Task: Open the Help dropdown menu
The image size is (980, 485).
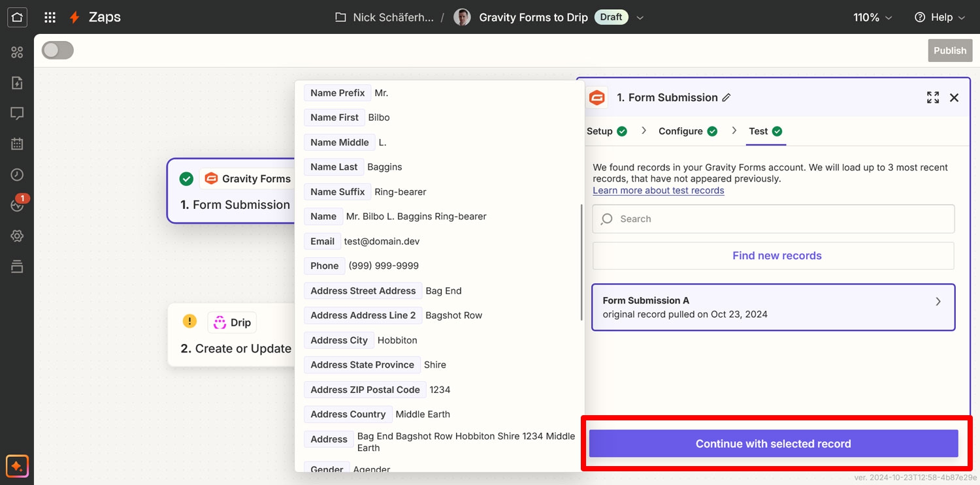Action: [x=939, y=18]
